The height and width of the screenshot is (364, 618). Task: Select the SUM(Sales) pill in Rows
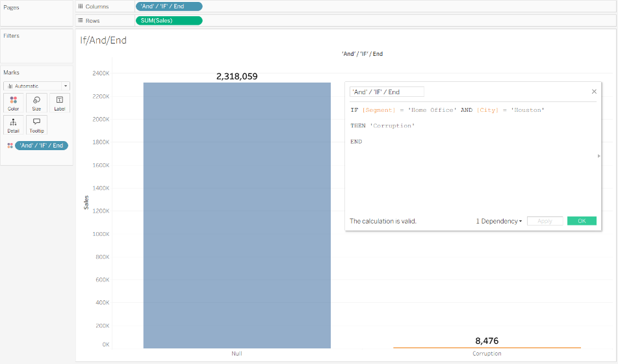pyautogui.click(x=169, y=20)
